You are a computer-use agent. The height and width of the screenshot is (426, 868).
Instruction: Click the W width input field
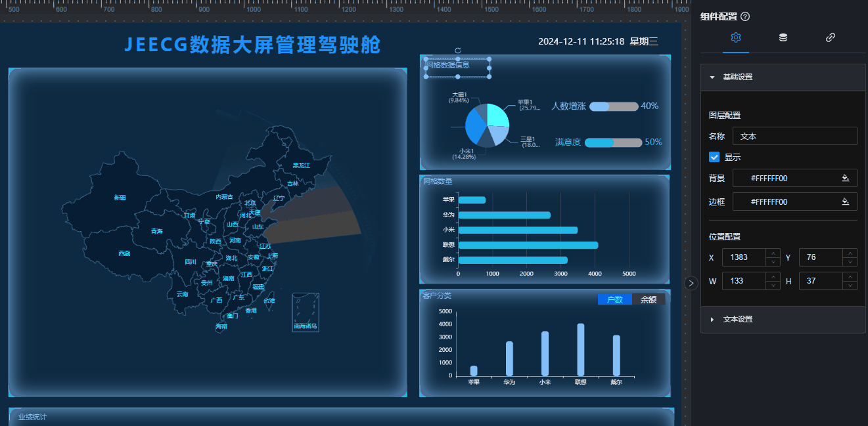pyautogui.click(x=744, y=281)
